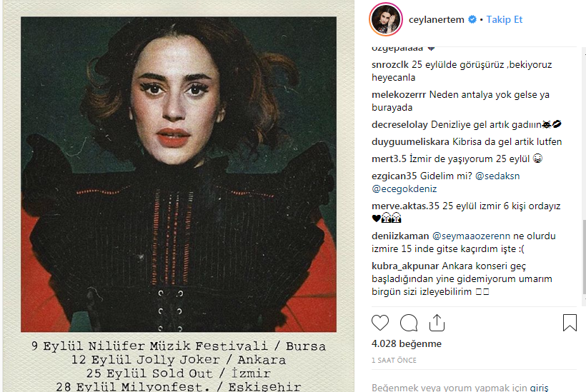Visit the kubra_akpunar commenter profile
The height and width of the screenshot is (392, 586).
405,266
